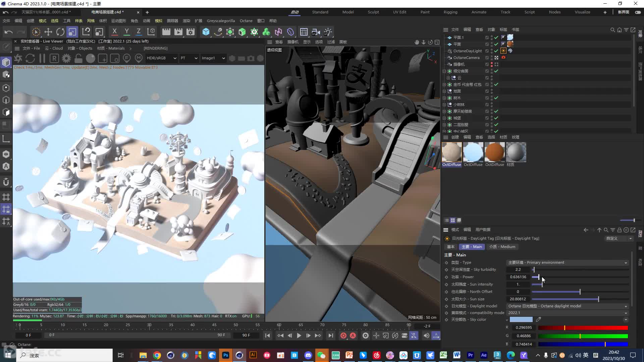Select the Rotate tool in top toolbar
Screen dimensions: 644x362
(x=60, y=32)
